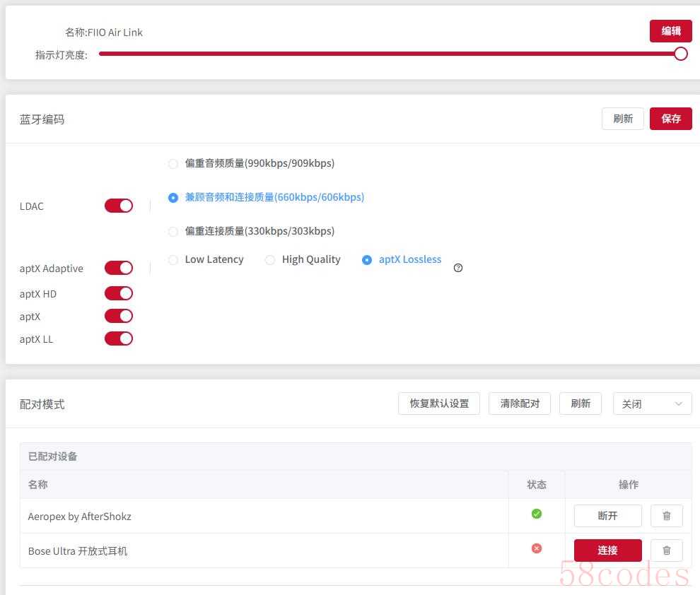Toggle the aptX LL codec switch
Viewport: 700px width, 595px height.
click(x=119, y=338)
